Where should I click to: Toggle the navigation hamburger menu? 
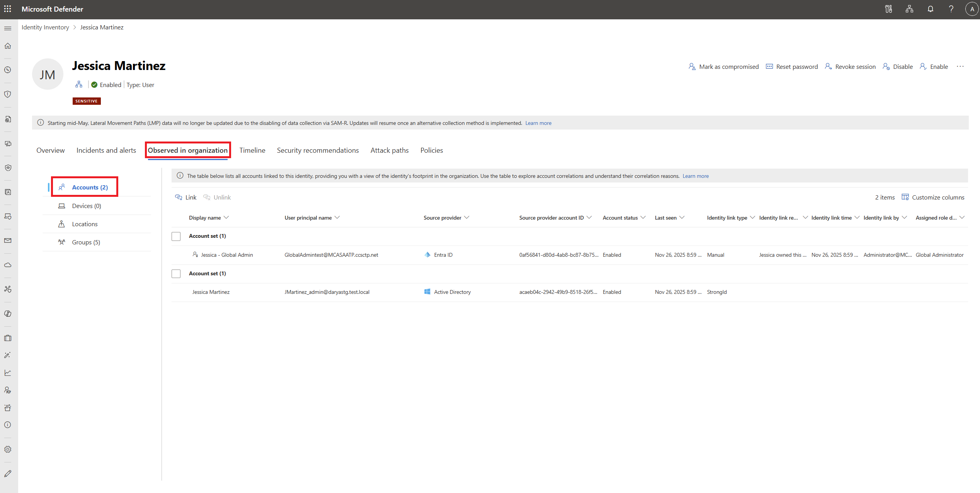(x=8, y=28)
